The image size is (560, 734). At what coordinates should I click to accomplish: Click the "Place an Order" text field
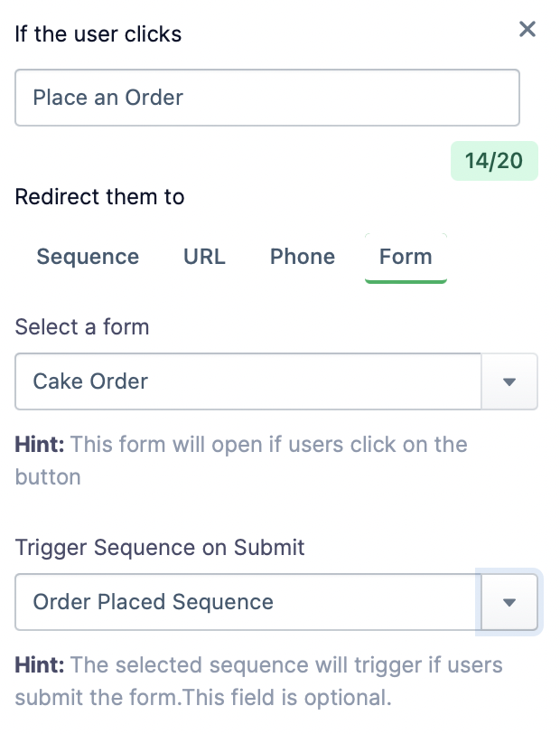[x=266, y=98]
